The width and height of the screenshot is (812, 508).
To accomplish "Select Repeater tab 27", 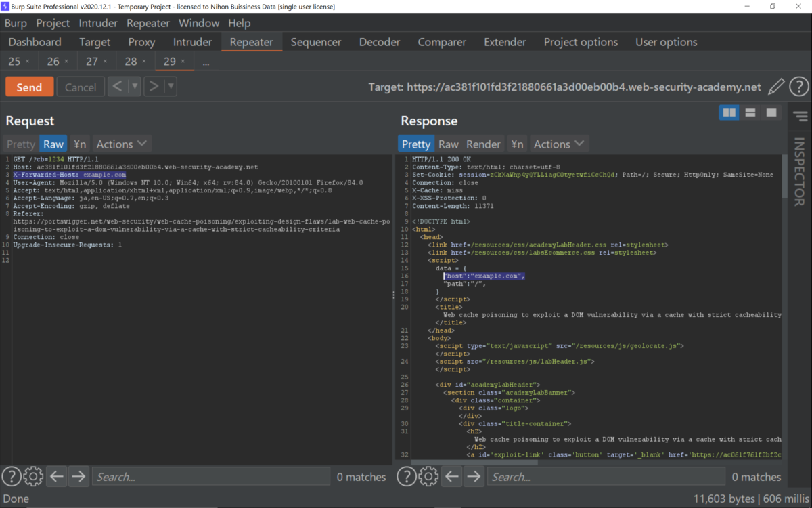I will [x=92, y=62].
